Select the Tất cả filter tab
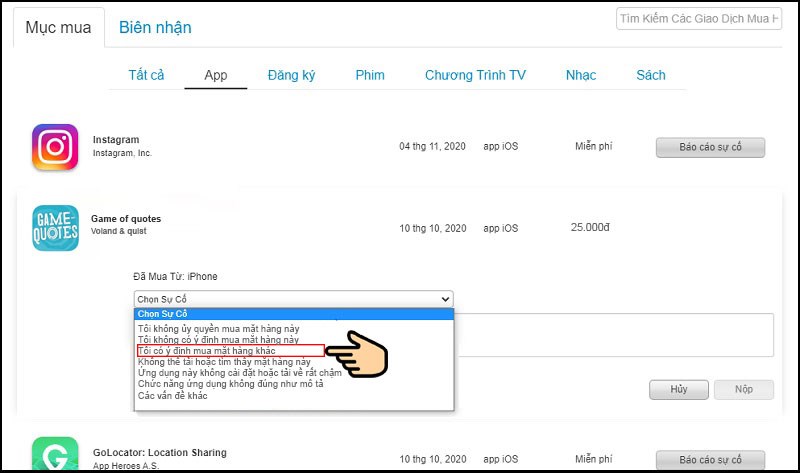Viewport: 800px width, 473px height. point(146,76)
